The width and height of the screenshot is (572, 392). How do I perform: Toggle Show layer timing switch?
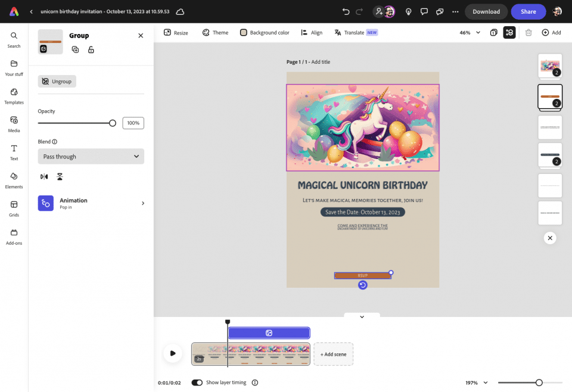pyautogui.click(x=197, y=382)
